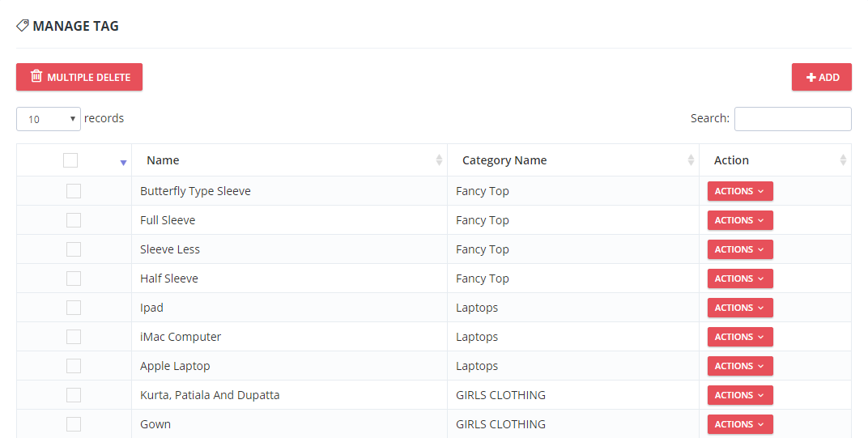Tick the checkbox for Gown

pos(74,424)
